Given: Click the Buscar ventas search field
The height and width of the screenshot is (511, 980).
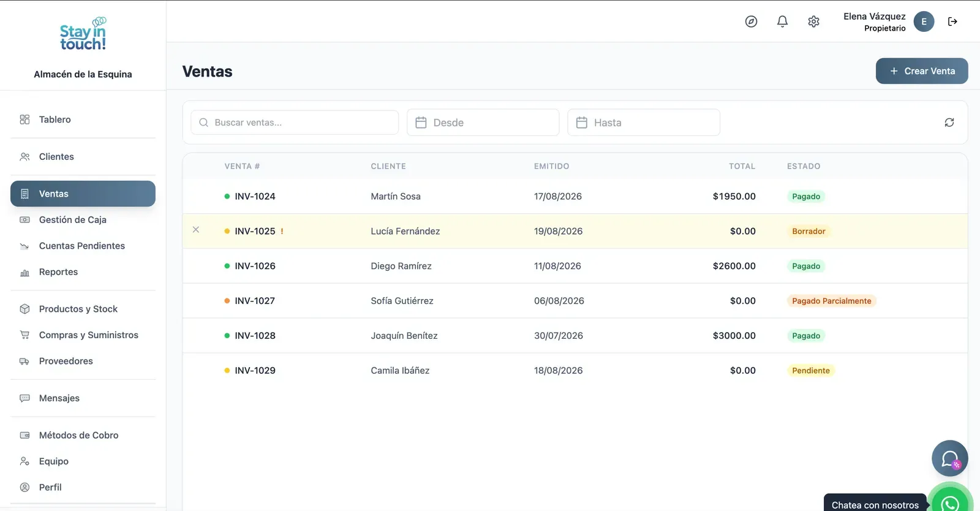Looking at the screenshot, I should [295, 123].
